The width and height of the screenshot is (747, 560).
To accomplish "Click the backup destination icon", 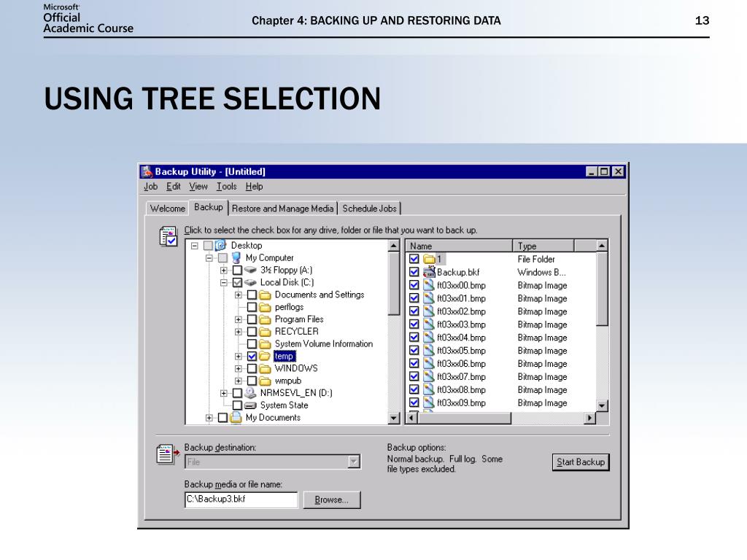I will click(168, 454).
